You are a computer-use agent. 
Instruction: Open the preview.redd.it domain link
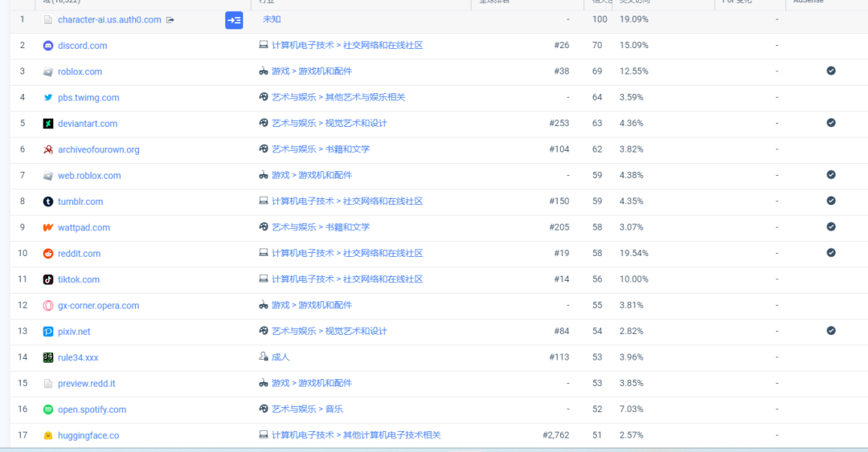86,384
